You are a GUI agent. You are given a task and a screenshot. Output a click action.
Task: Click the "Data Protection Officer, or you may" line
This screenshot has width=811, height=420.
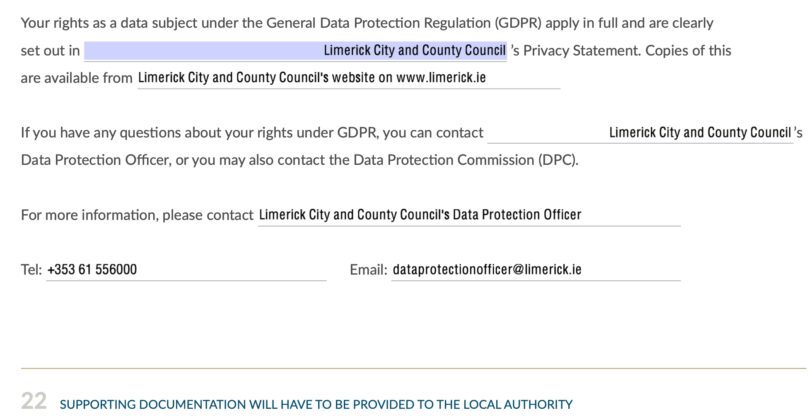click(x=299, y=160)
